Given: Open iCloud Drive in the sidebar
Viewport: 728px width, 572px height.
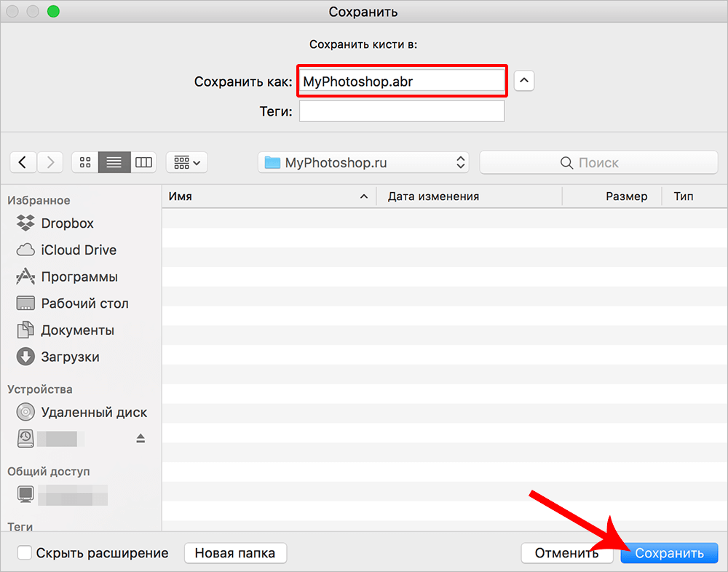Looking at the screenshot, I should pyautogui.click(x=78, y=250).
